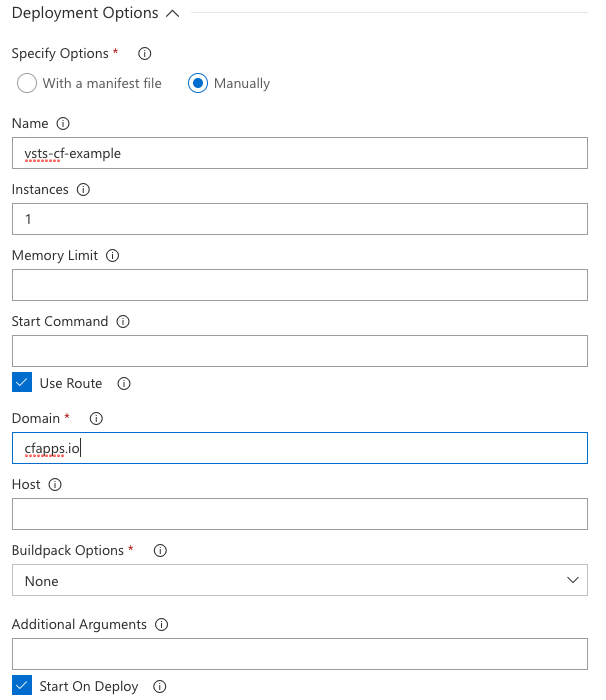This screenshot has width=606, height=700.
Task: Uncheck the Use Route checkbox
Action: (x=22, y=383)
